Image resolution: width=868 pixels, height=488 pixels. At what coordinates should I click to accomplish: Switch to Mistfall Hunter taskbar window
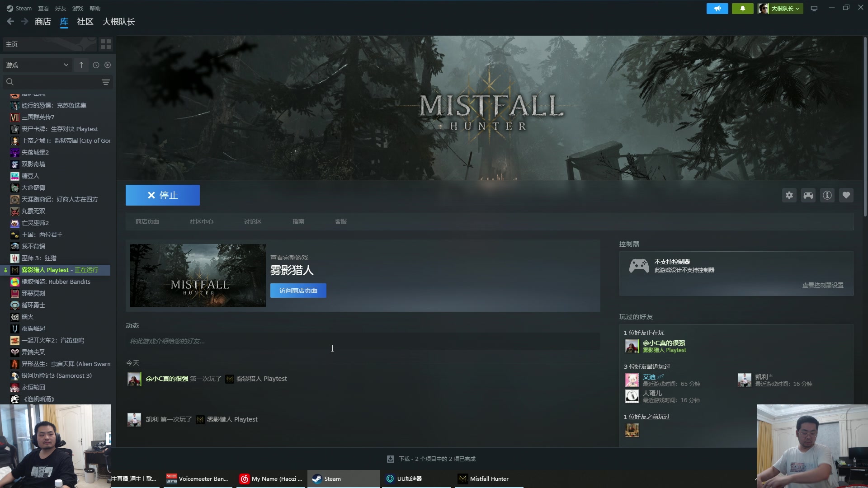(x=489, y=479)
